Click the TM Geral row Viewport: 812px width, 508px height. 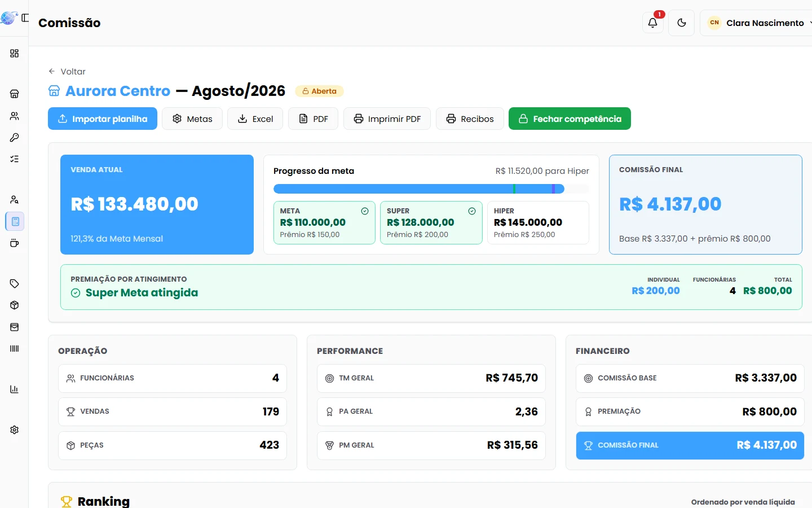(431, 378)
